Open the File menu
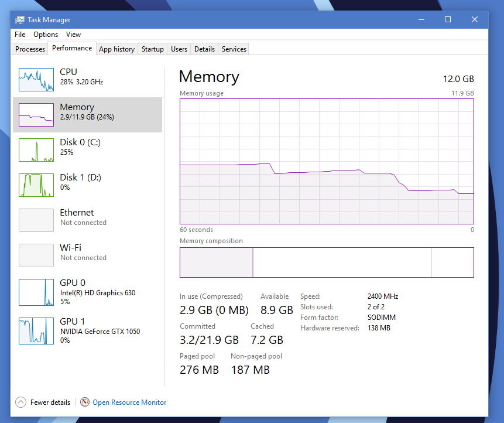This screenshot has width=504, height=423. click(20, 35)
